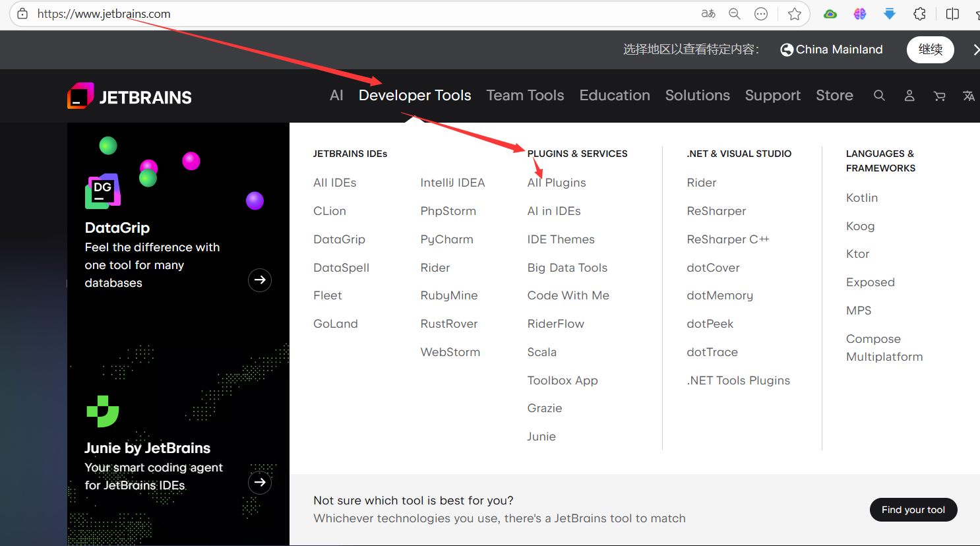Open the dotTrace link
The width and height of the screenshot is (980, 546).
pos(712,352)
